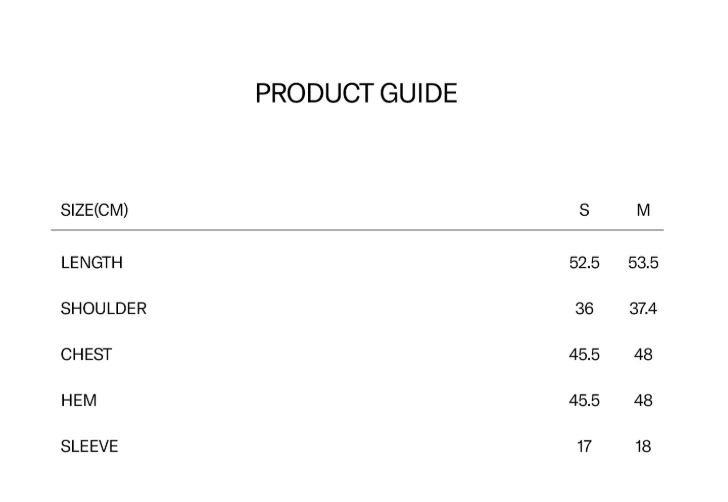Click the shoulder value 36 for S
Viewport: 728px width, 502px height.
point(584,308)
